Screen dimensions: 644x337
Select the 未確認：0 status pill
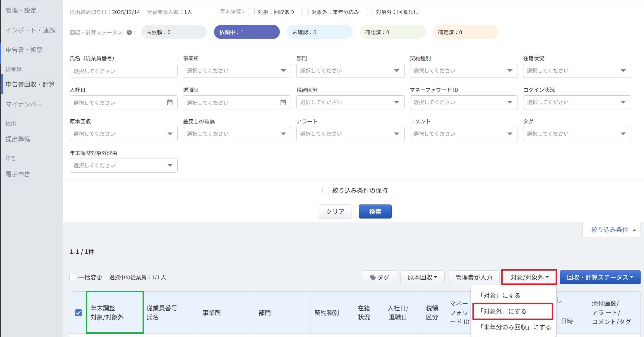(x=319, y=32)
